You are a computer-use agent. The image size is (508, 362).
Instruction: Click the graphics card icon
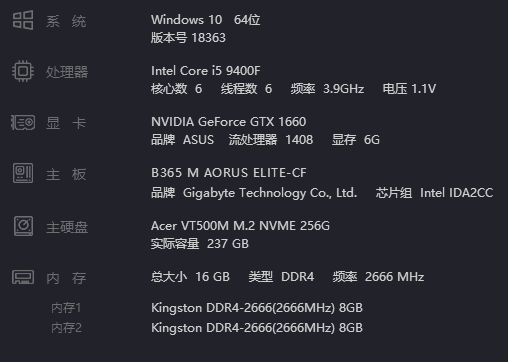pyautogui.click(x=23, y=123)
